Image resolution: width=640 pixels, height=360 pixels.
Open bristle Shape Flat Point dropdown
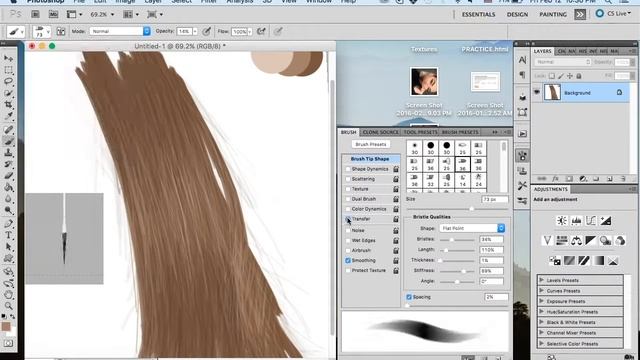tap(472, 228)
